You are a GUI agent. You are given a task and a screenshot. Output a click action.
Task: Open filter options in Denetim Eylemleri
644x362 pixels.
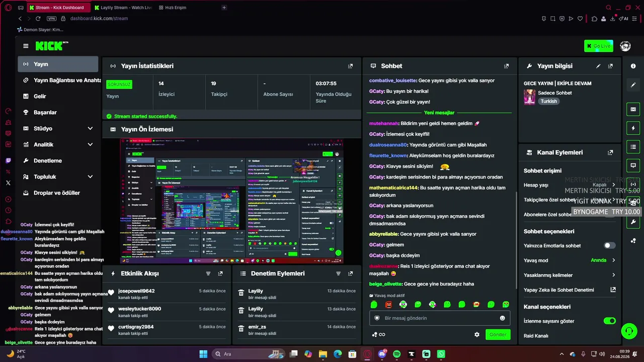tap(339, 274)
